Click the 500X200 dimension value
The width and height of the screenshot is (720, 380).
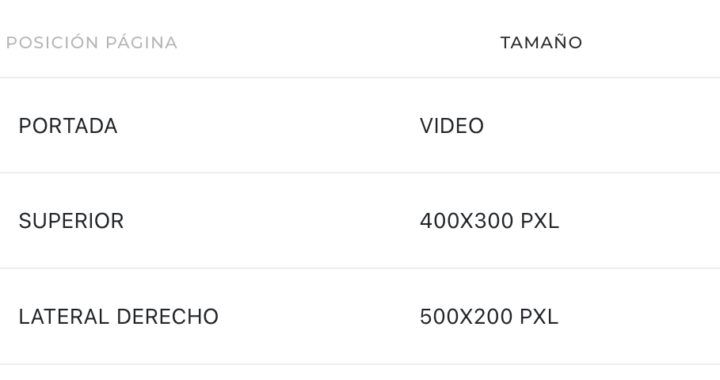[x=466, y=317]
